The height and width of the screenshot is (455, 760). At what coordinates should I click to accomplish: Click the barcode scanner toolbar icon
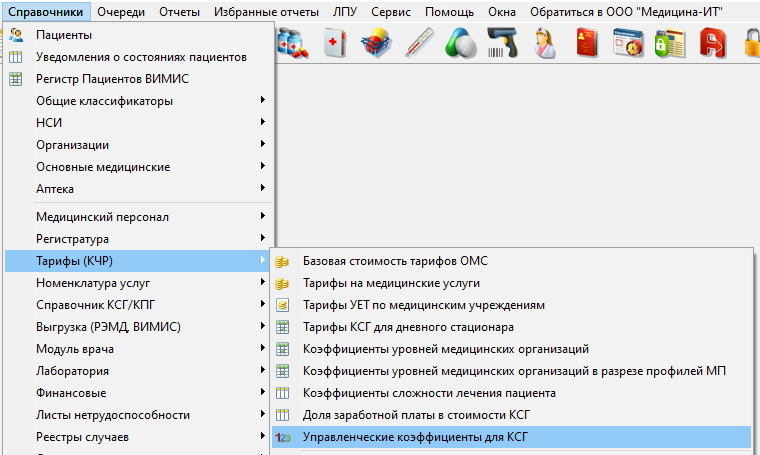point(502,44)
